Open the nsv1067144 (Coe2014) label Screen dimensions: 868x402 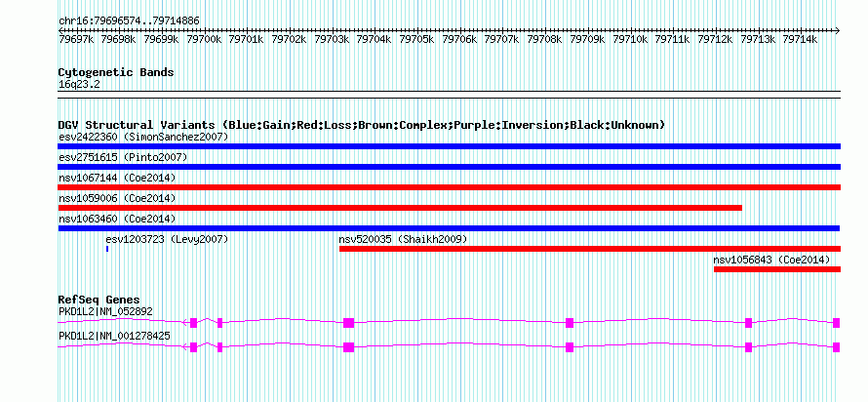[117, 178]
